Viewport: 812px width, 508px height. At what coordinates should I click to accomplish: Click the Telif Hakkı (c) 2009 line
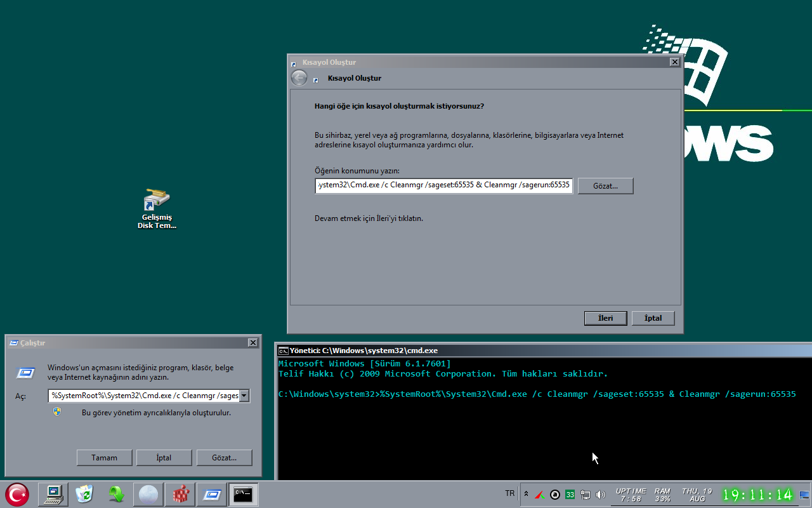pos(443,374)
